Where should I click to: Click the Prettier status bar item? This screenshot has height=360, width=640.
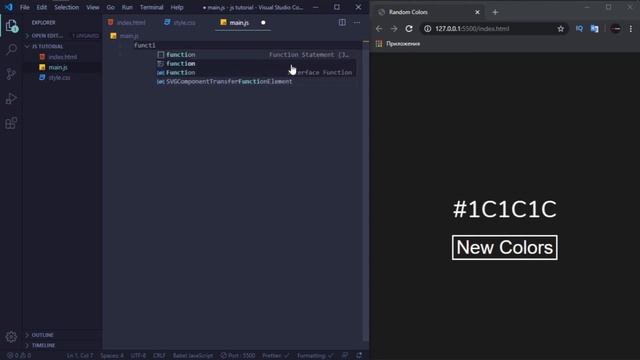(276, 356)
